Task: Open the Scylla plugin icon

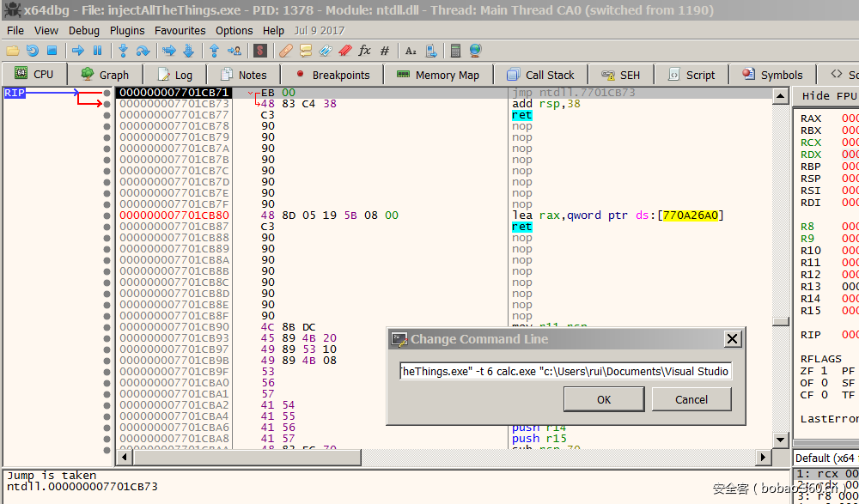Action: 259,51
